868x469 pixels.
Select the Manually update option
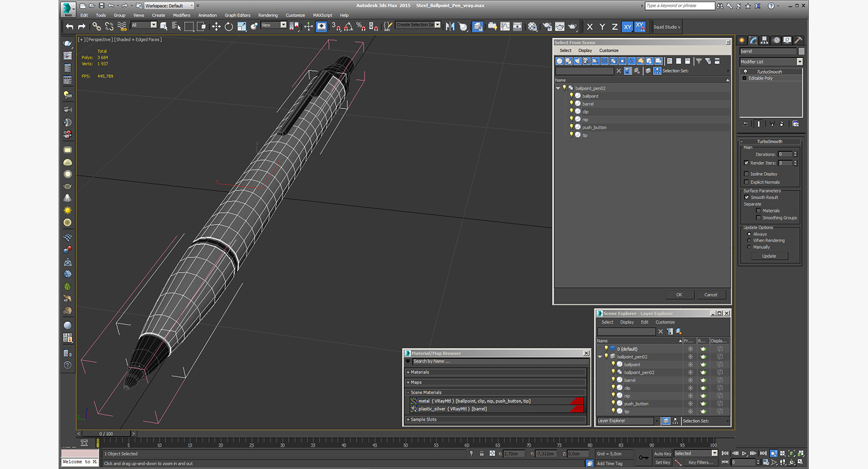[x=749, y=247]
